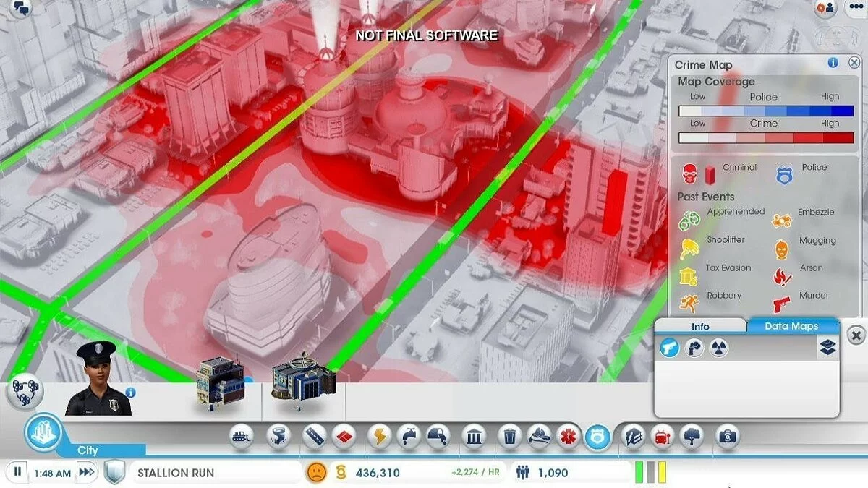Click the police advisor info icon

pos(130,392)
